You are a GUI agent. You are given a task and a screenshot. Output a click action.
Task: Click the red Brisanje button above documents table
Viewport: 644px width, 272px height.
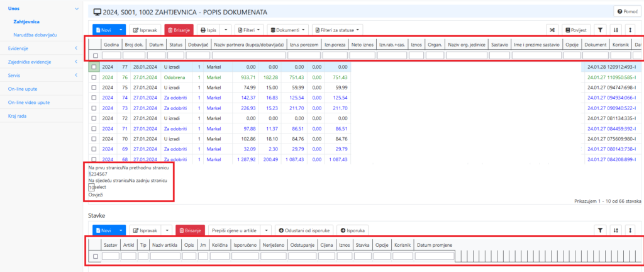pyautogui.click(x=179, y=30)
